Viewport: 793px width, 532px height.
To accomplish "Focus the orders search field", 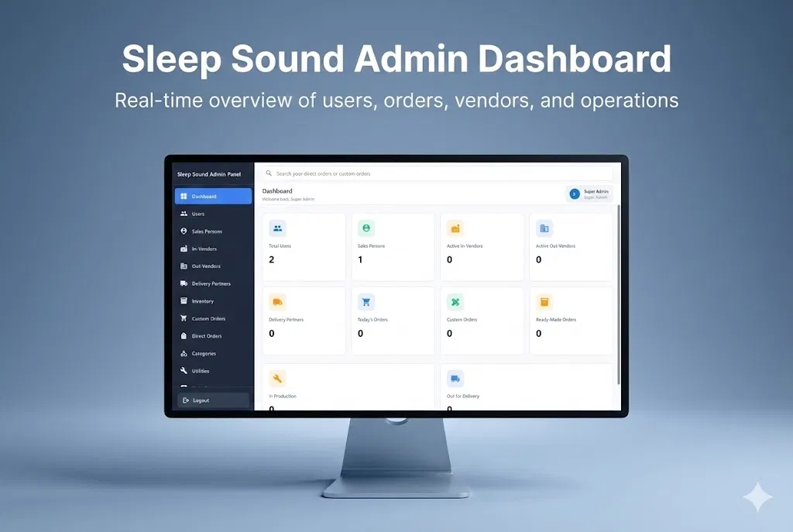I will pos(438,173).
